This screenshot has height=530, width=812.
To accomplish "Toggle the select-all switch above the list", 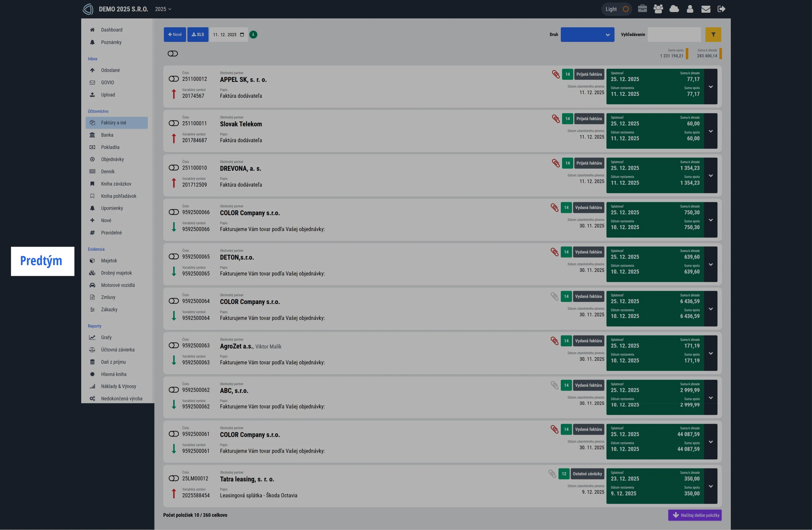I will coord(173,54).
